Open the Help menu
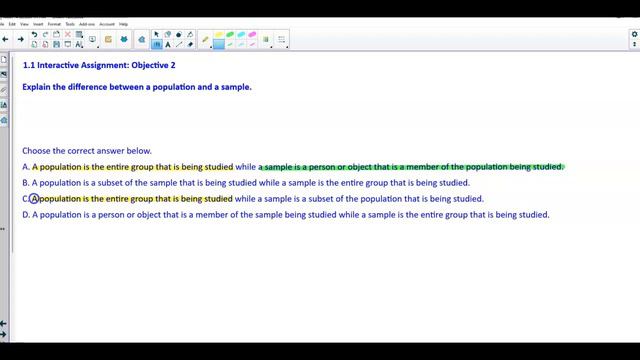 tap(123, 24)
